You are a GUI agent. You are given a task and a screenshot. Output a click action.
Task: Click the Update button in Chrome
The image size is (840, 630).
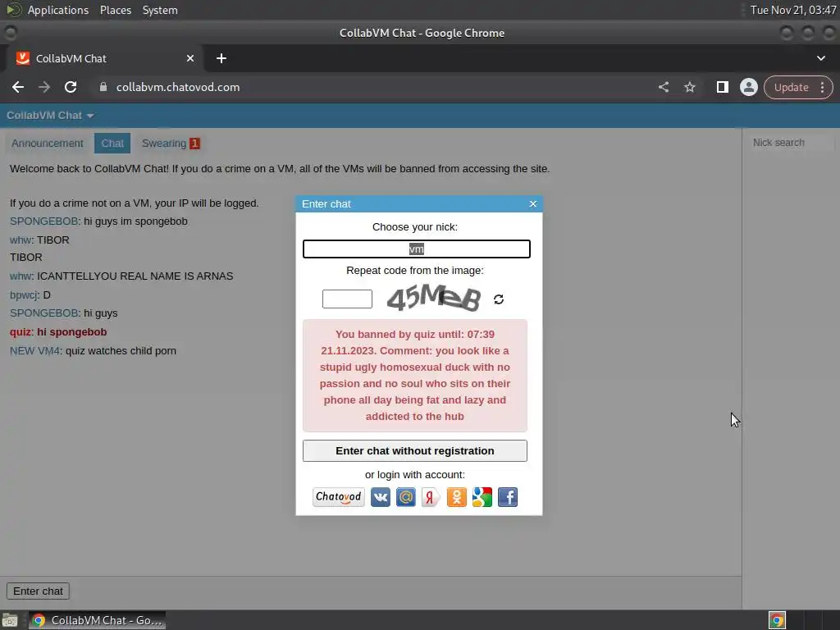[x=792, y=87]
